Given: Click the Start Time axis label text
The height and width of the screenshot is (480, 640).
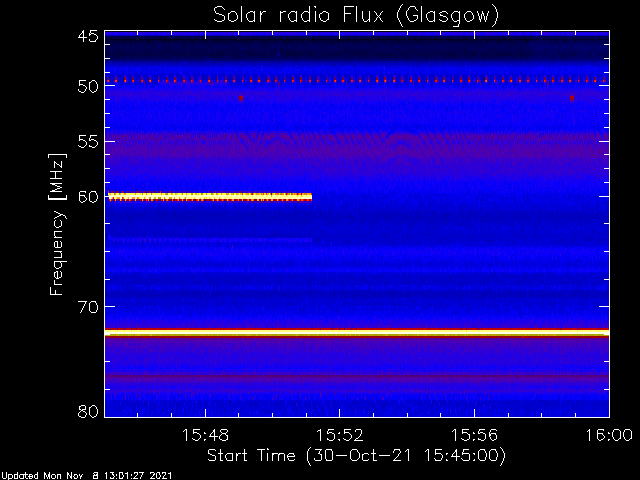Looking at the screenshot, I should pos(356,456).
